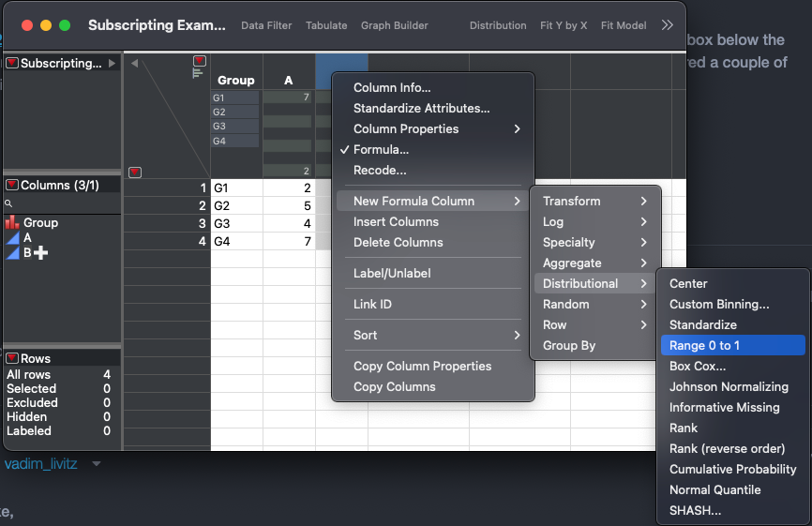Image resolution: width=812 pixels, height=526 pixels.
Task: Click the blue continuous icon beside column A
Action: 13,238
